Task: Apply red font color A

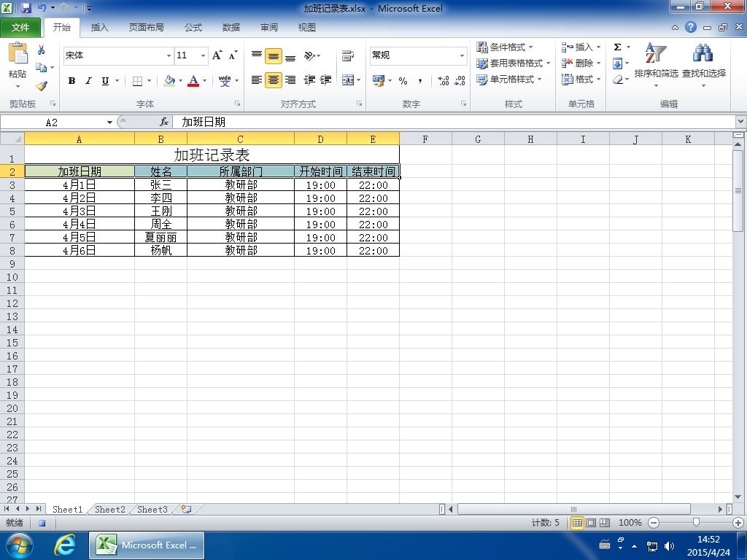Action: (x=193, y=81)
